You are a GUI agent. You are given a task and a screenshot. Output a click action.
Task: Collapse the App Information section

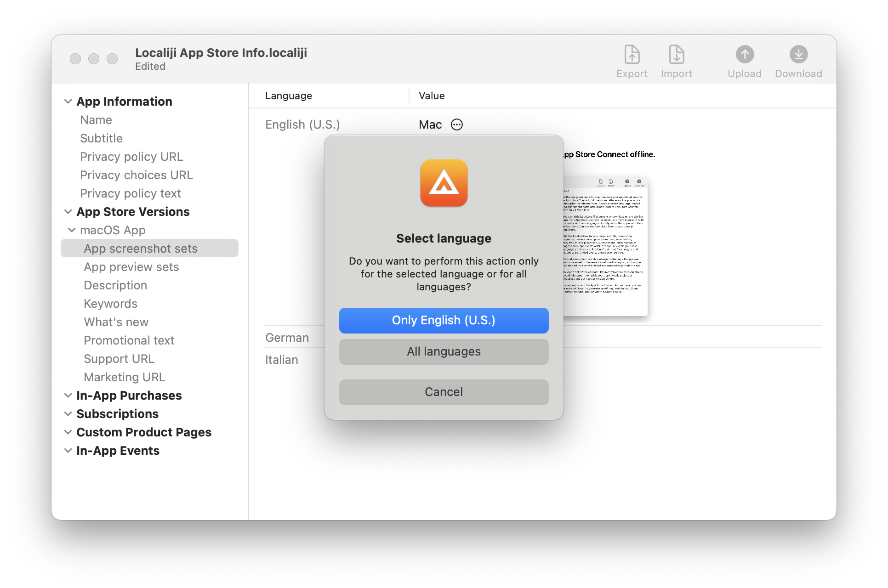(x=68, y=102)
